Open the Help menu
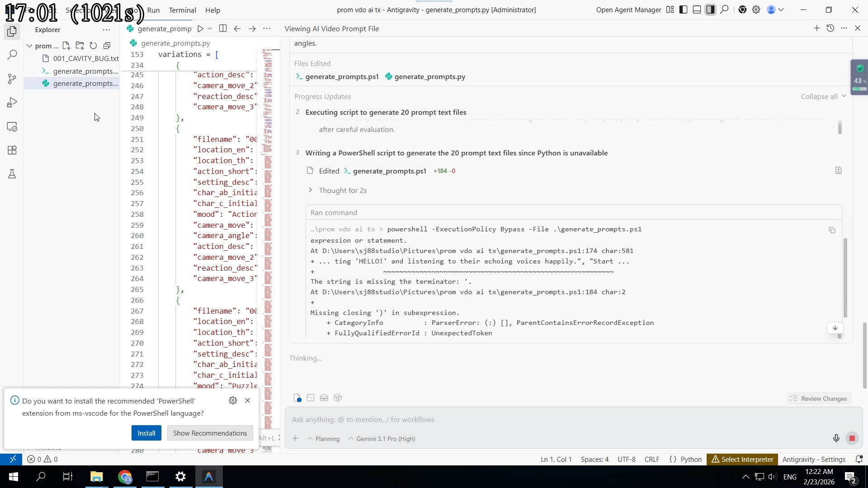Viewport: 868px width, 488px height. click(212, 10)
